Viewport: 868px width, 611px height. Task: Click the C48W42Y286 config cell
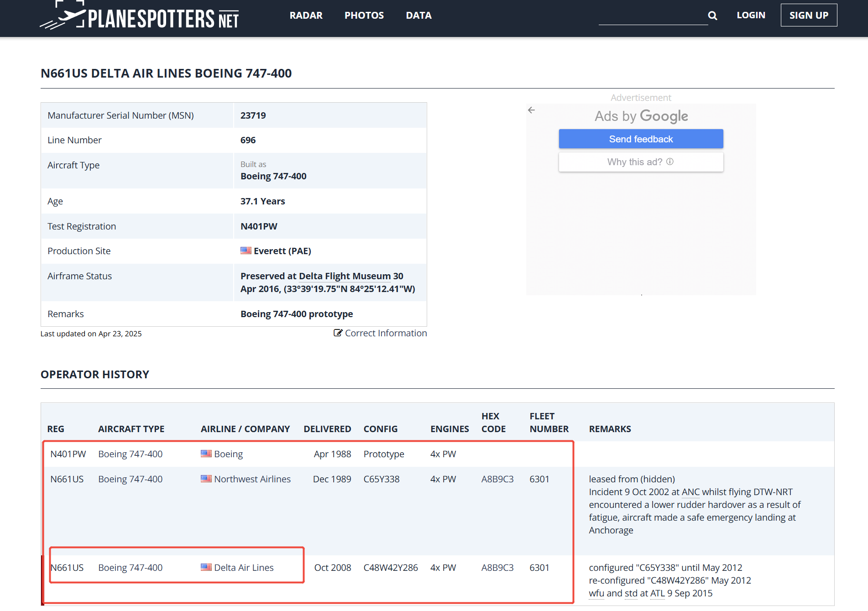[391, 568]
